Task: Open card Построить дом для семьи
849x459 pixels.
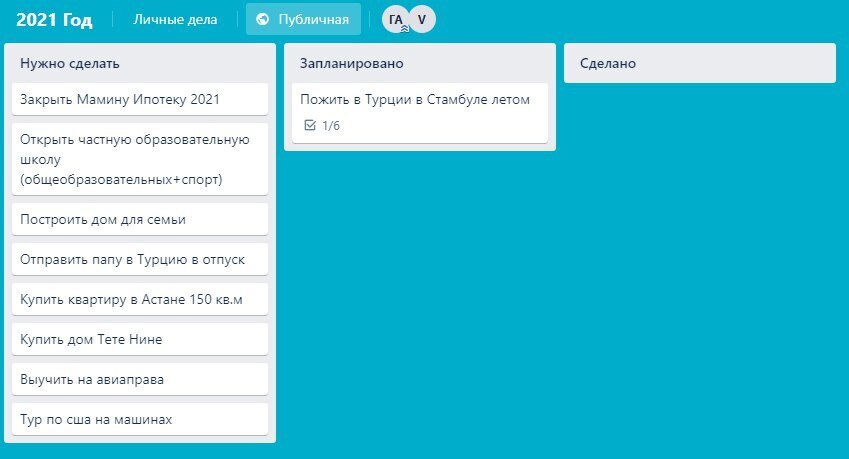Action: pyautogui.click(x=140, y=219)
